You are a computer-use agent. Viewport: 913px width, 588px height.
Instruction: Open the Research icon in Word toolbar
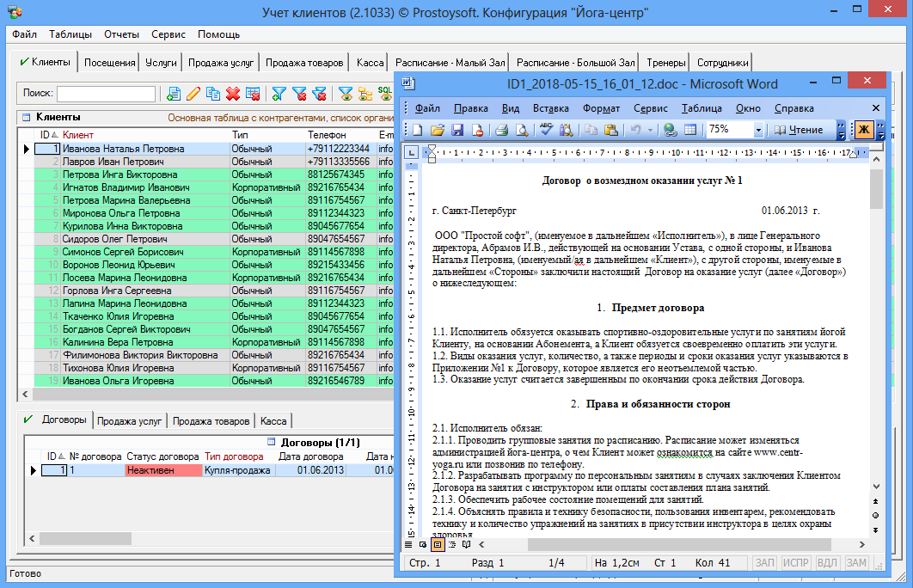tap(566, 130)
